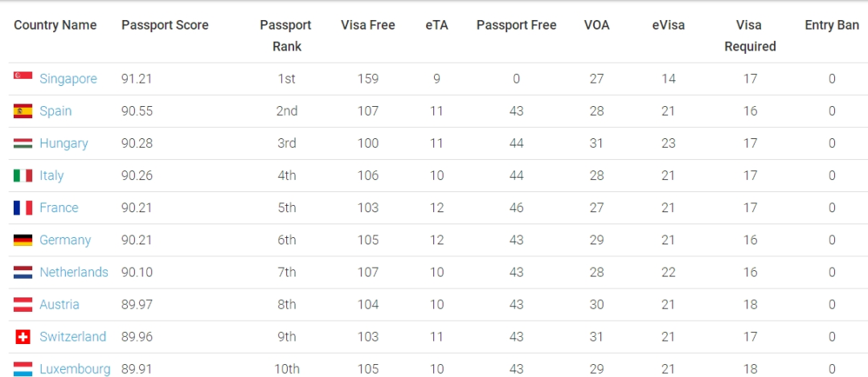
Task: Open the Luxembourg country link
Action: click(75, 369)
